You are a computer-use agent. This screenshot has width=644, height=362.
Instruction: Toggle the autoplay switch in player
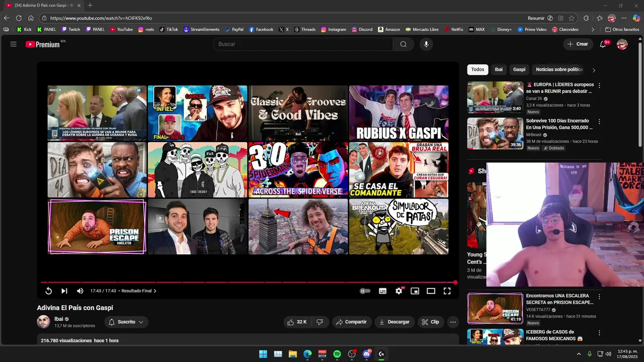click(x=365, y=291)
